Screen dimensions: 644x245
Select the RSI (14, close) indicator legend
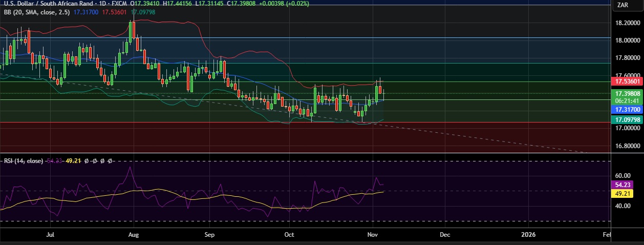[x=23, y=160]
